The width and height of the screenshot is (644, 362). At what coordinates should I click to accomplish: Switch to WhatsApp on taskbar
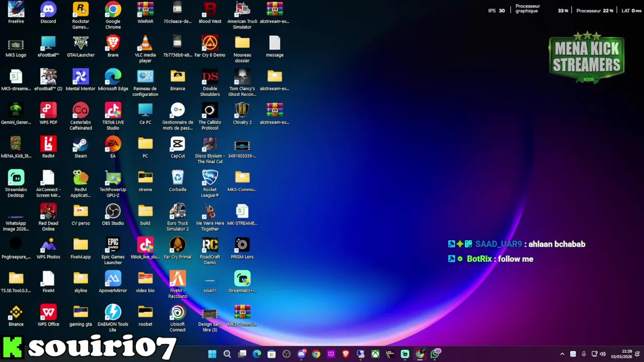point(435,354)
